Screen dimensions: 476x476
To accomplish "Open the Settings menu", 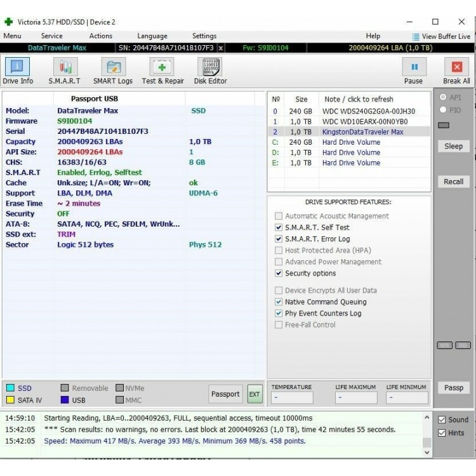I will coord(204,36).
